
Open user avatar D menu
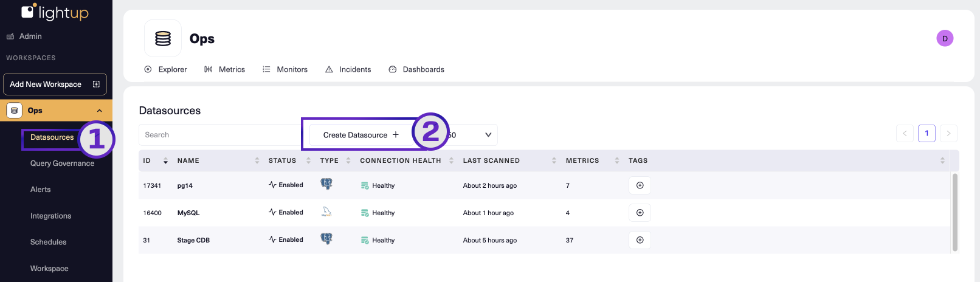[x=945, y=38]
